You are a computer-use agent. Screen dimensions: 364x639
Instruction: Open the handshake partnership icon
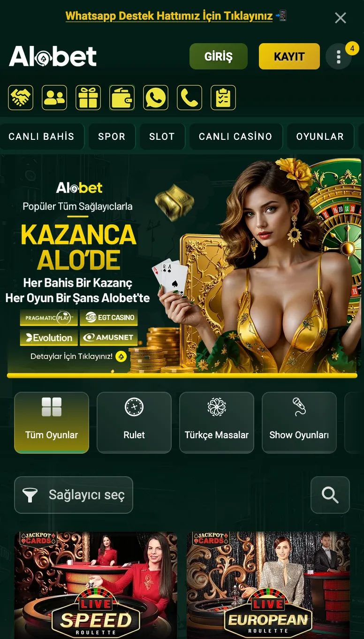tap(21, 98)
